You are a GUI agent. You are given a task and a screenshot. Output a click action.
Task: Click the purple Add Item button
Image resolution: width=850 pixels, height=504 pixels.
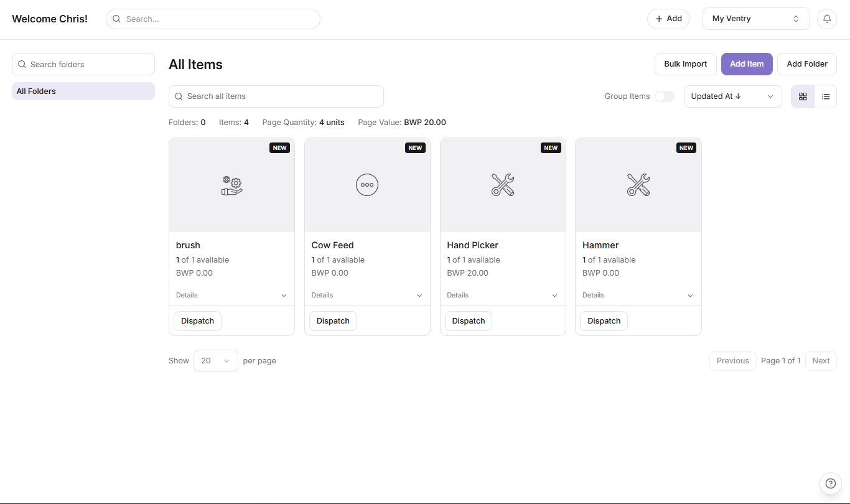pos(747,64)
